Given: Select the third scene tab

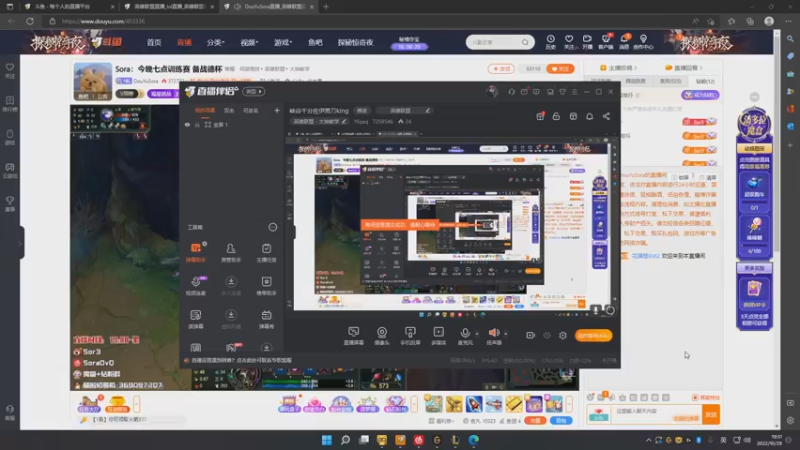Looking at the screenshot, I should pos(250,110).
